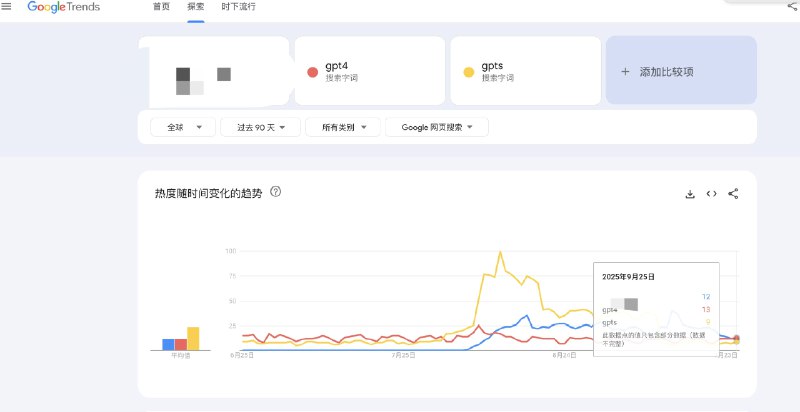Click the 8月20日 axis label

tap(564, 355)
